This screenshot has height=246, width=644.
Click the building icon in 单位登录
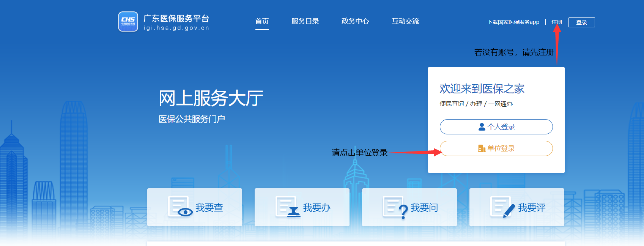[x=482, y=148]
